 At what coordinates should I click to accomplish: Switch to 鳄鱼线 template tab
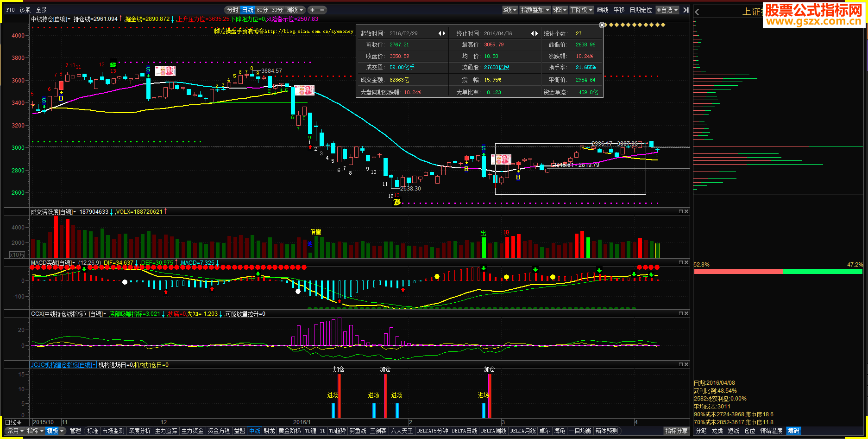358,431
